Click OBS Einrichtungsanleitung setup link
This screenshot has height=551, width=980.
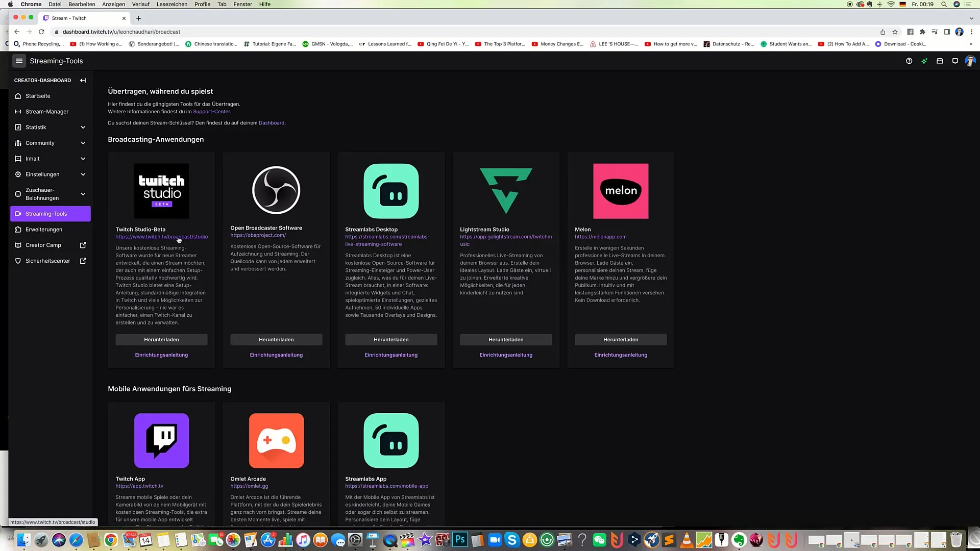pyautogui.click(x=277, y=355)
